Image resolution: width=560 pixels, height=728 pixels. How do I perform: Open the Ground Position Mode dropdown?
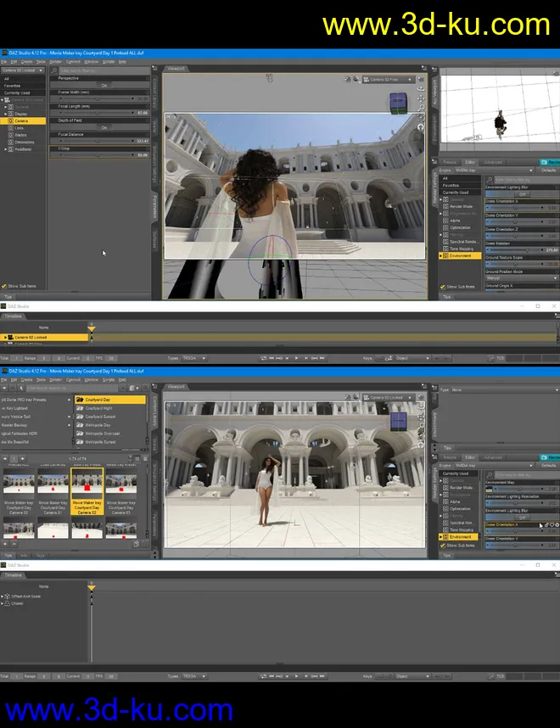[x=521, y=277]
